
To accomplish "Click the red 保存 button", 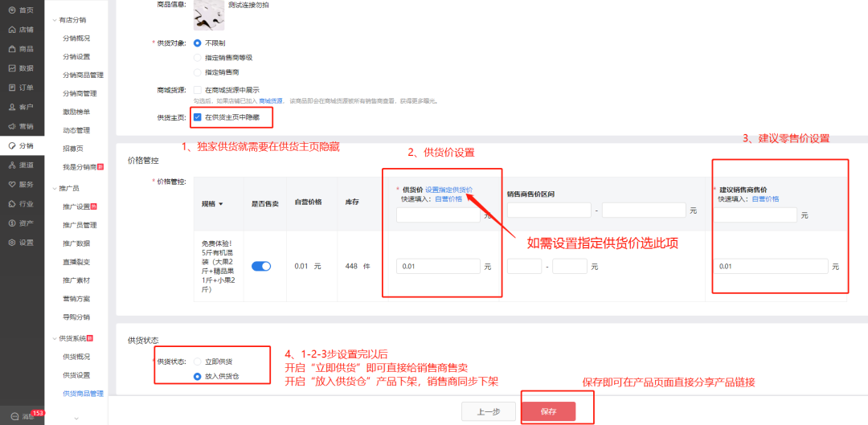I will pyautogui.click(x=548, y=411).
